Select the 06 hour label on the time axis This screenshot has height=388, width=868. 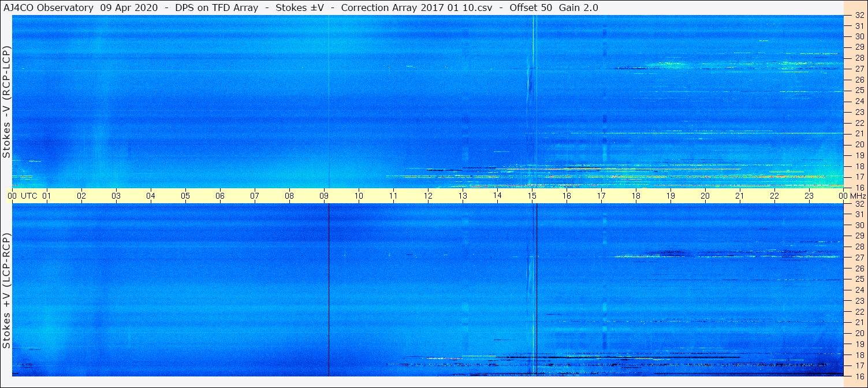coord(220,196)
